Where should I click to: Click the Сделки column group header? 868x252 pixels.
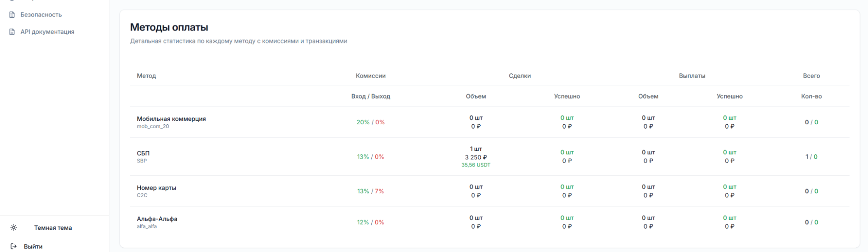[x=520, y=76]
